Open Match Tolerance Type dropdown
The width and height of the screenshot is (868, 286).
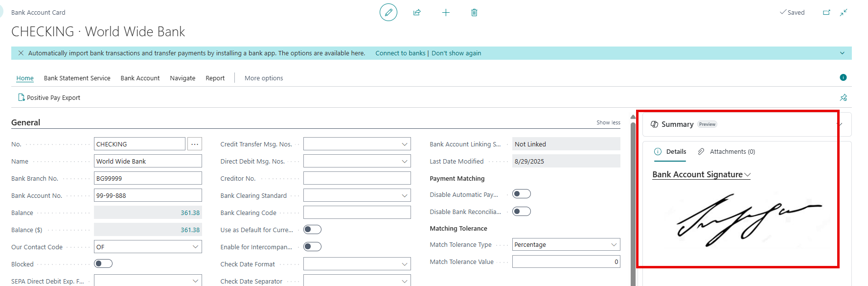point(614,244)
